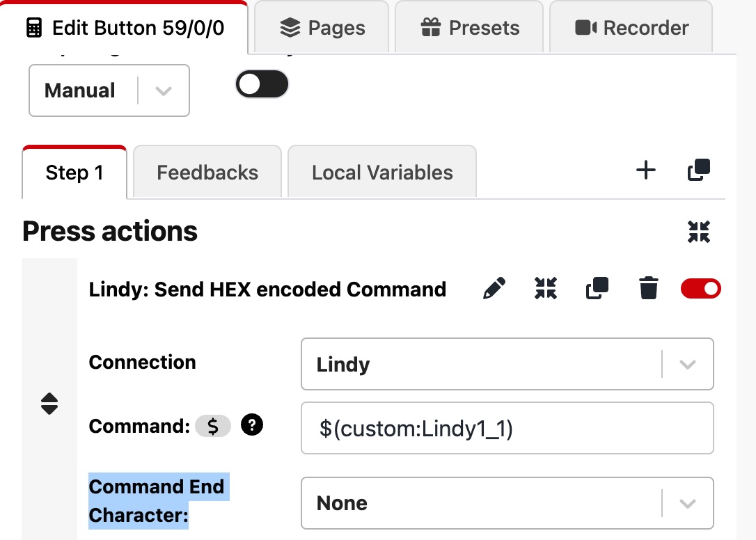Toggle Command variables dollar sign button
The height and width of the screenshot is (540, 756).
(214, 426)
